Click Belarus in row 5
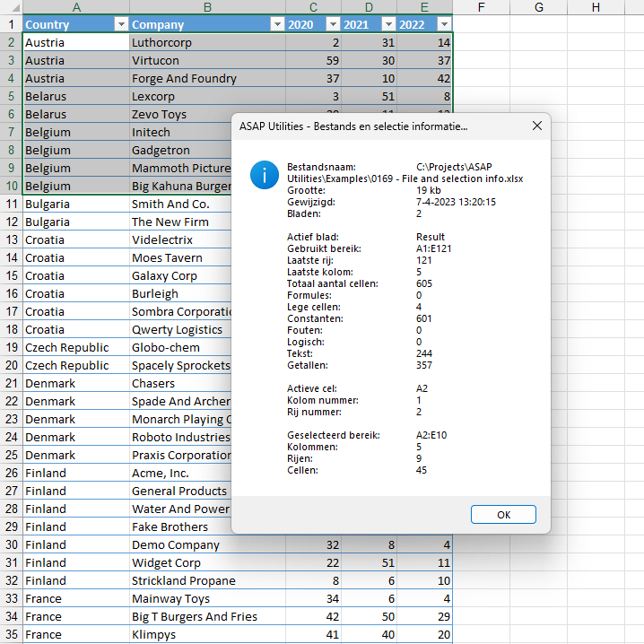The width and height of the screenshot is (644, 644). 76,96
